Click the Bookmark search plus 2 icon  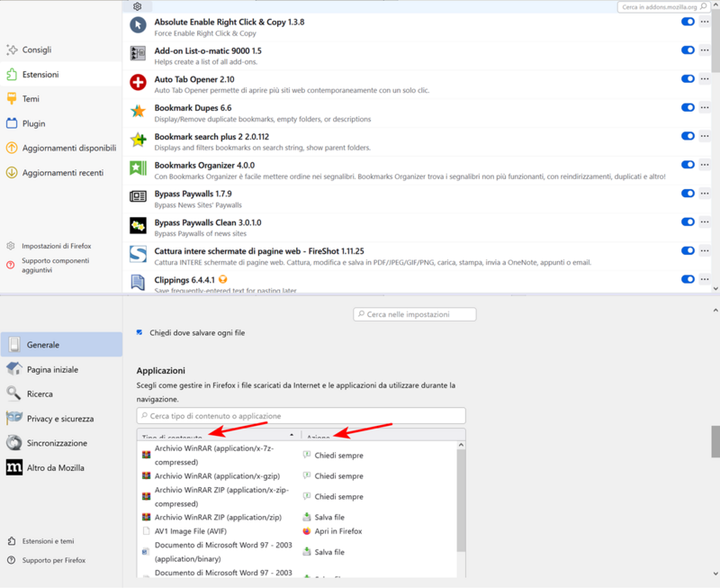(x=138, y=140)
